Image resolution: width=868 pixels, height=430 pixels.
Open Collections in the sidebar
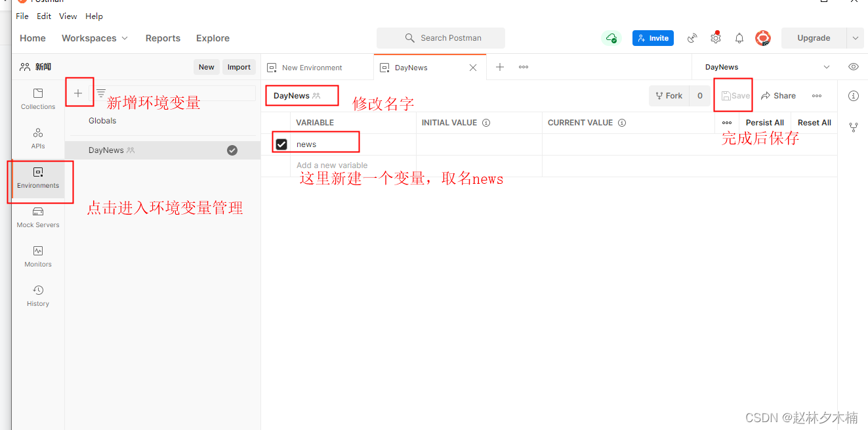(38, 98)
